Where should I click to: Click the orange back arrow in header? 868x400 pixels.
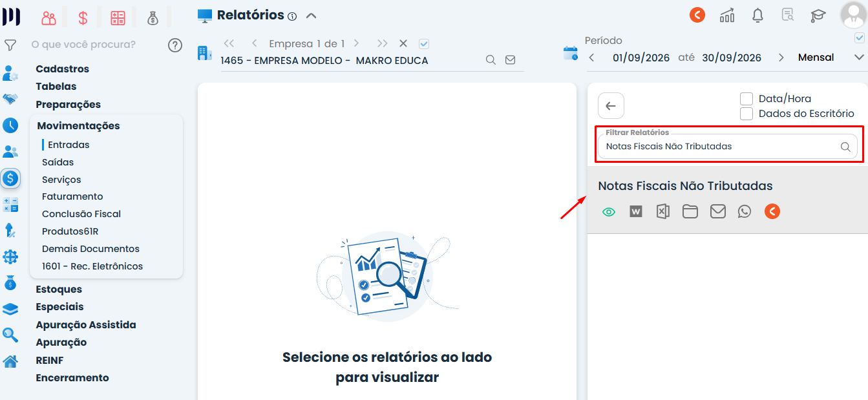(697, 15)
